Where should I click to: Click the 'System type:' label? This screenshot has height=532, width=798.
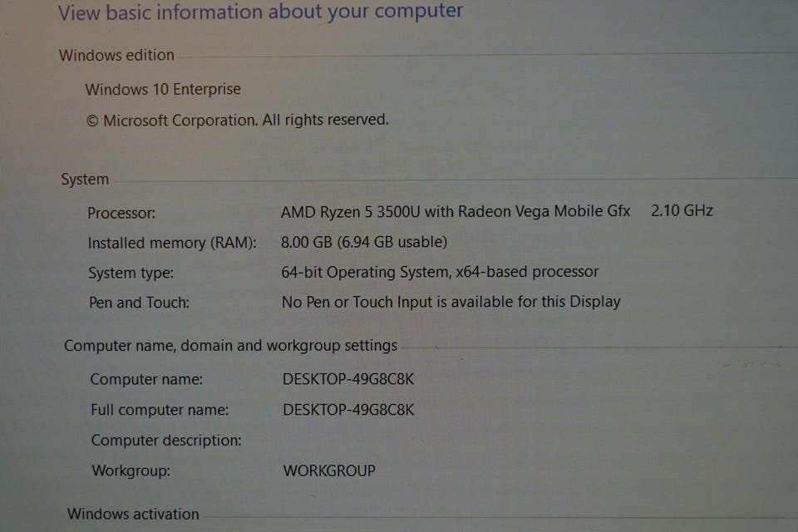tap(131, 273)
